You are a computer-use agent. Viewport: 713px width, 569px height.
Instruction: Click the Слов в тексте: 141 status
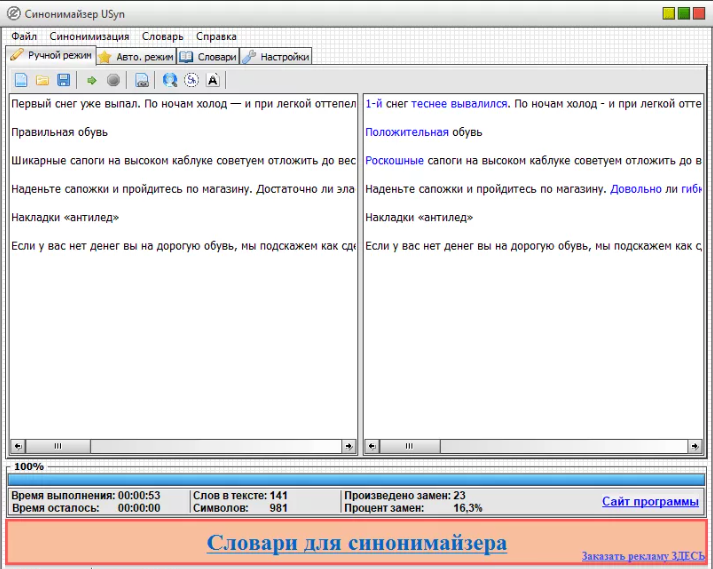240,495
